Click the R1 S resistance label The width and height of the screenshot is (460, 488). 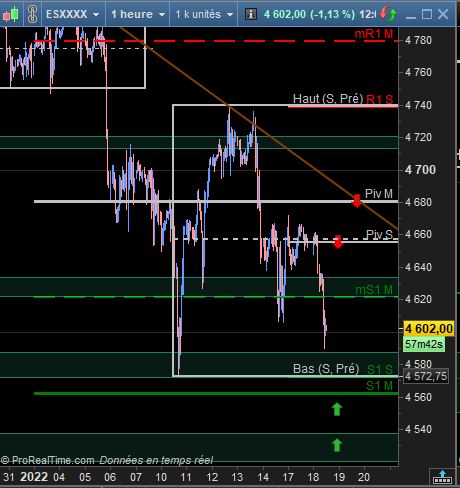pyautogui.click(x=380, y=99)
